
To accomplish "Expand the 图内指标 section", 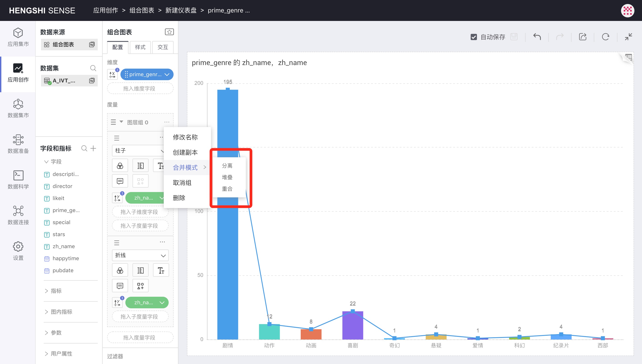I will 46,312.
